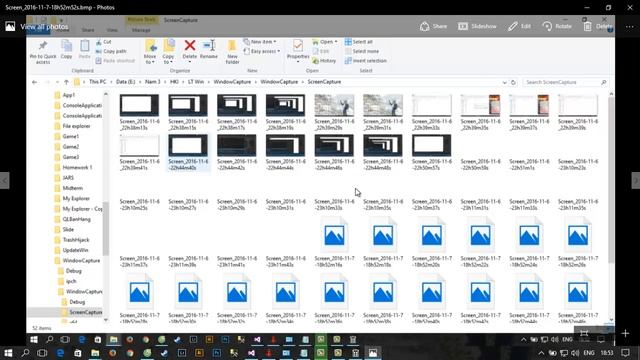
Task: Click the Copy icon in pictured Clipboard group
Action: [x=67, y=50]
